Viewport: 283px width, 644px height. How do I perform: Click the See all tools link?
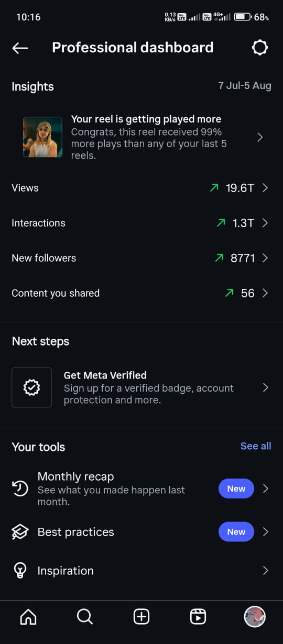tap(256, 446)
